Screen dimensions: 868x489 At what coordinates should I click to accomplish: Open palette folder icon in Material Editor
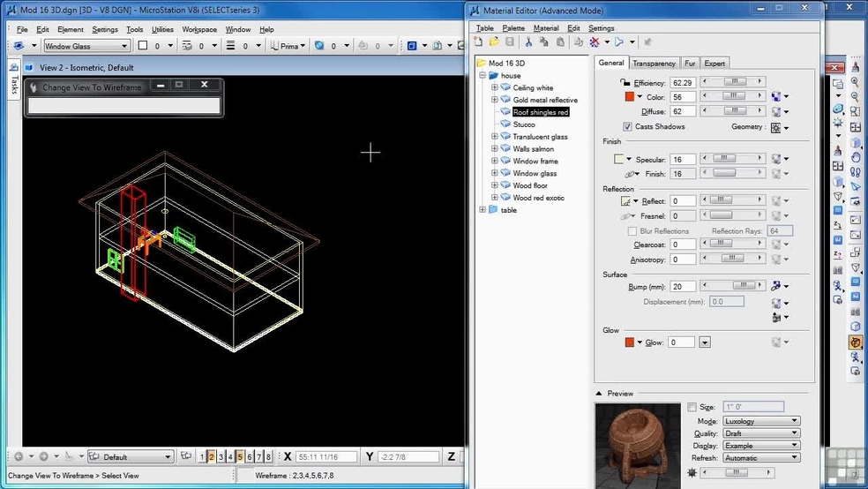494,42
